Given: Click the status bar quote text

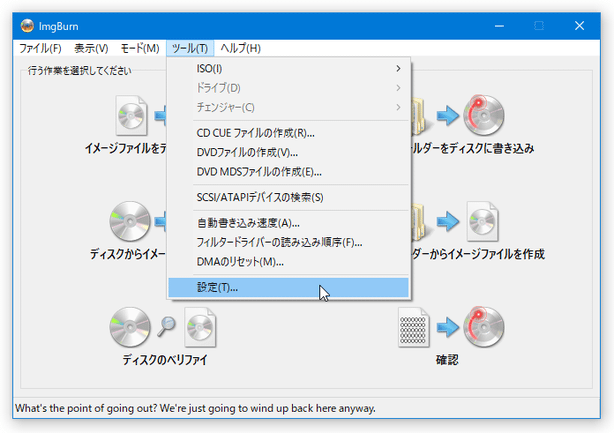Looking at the screenshot, I should tap(195, 408).
